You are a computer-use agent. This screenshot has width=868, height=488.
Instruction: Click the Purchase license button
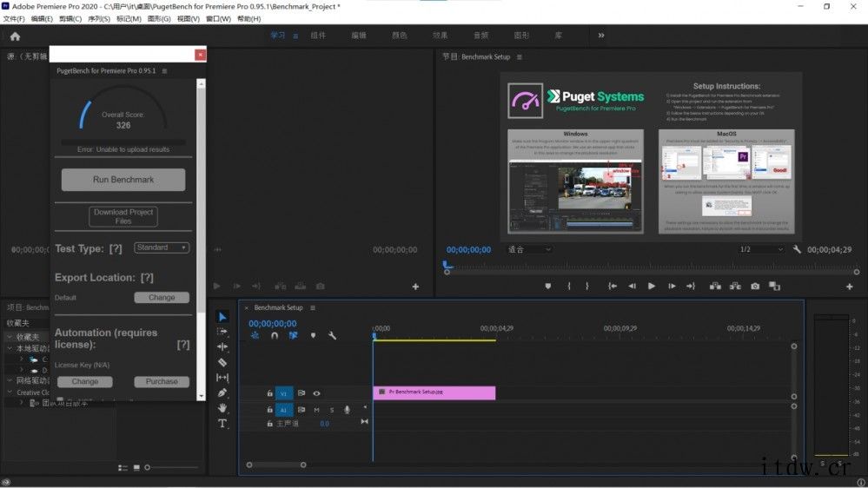[162, 381]
